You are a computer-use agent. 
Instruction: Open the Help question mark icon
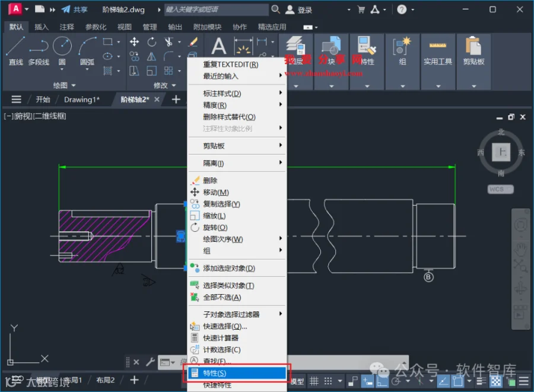tap(402, 9)
